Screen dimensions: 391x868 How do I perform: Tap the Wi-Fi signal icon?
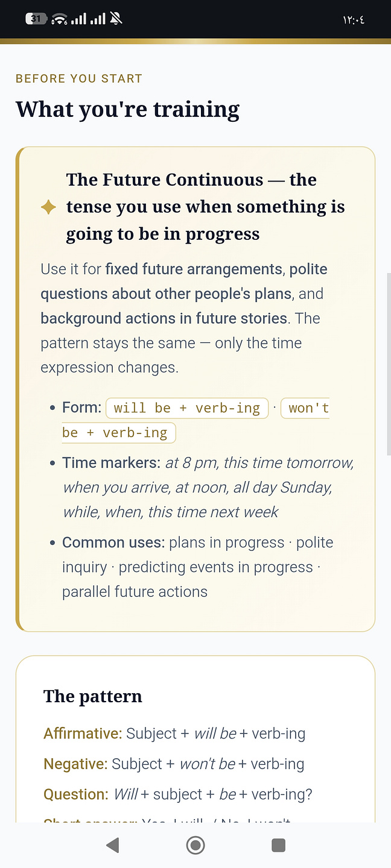59,19
